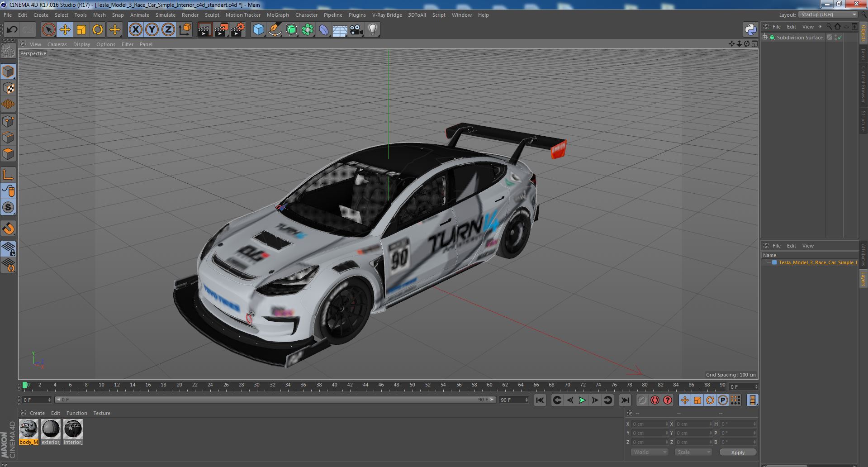
Task: Open viewport Cameras menu
Action: [x=57, y=44]
